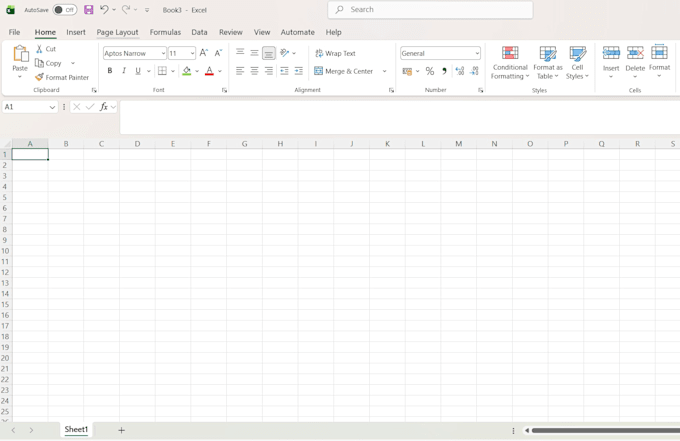Screen dimensions: 680x441
Task: Open Conditional Formatting menu
Action: [x=510, y=62]
